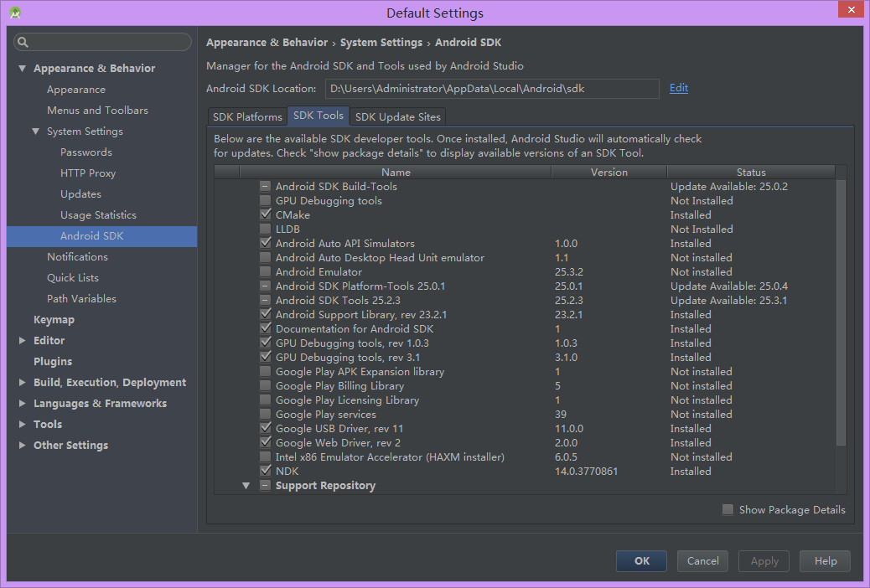Image resolution: width=870 pixels, height=588 pixels.
Task: Click the settings search field
Action: [102, 42]
